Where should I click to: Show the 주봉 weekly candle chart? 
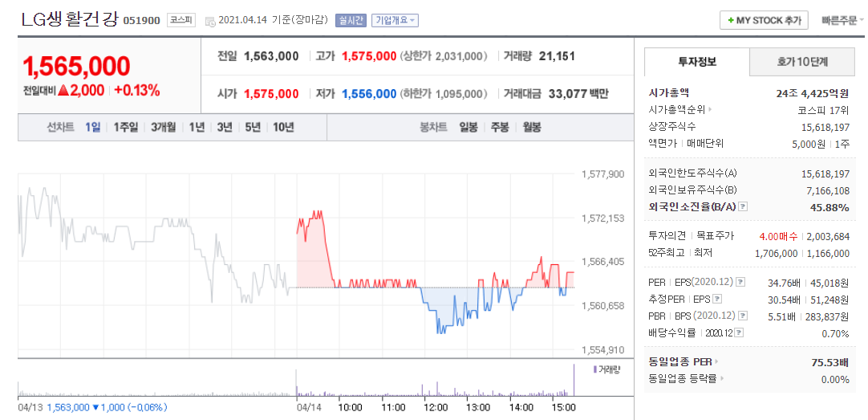500,127
